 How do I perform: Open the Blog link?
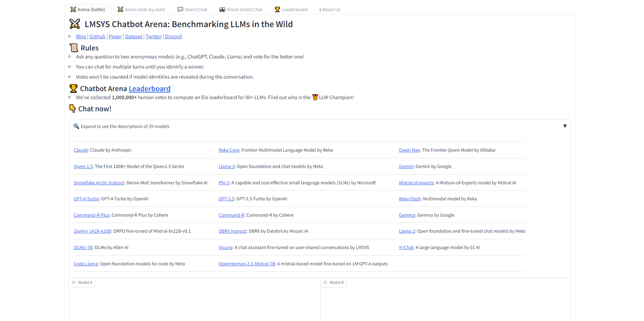point(81,37)
